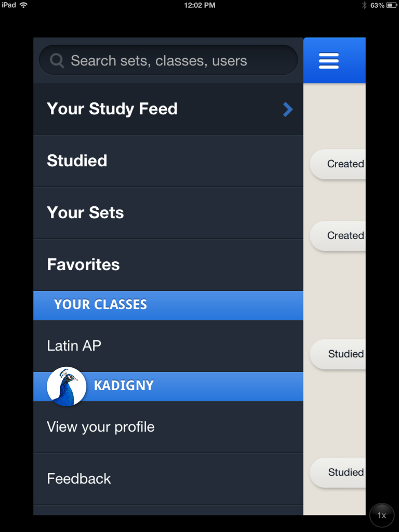Tap the Wi-Fi status icon
399x532 pixels.
click(x=23, y=5)
